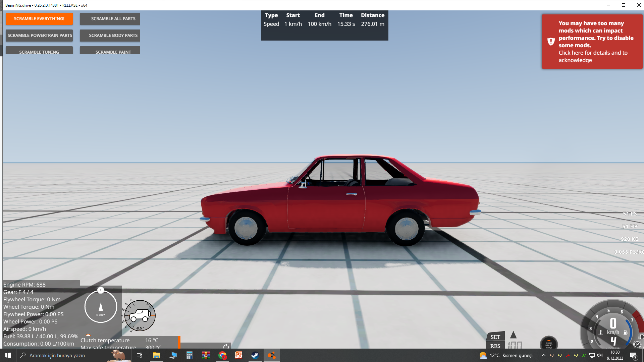
Task: Open Task View
Action: point(140,355)
